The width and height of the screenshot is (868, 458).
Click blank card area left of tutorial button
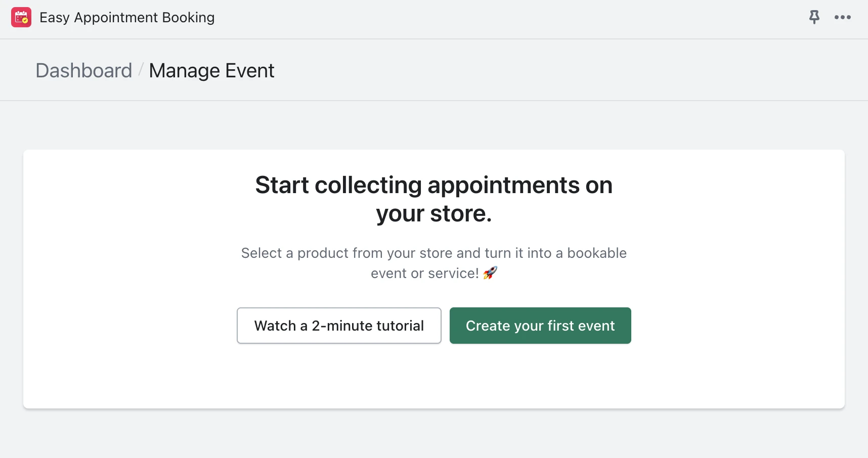click(x=130, y=326)
